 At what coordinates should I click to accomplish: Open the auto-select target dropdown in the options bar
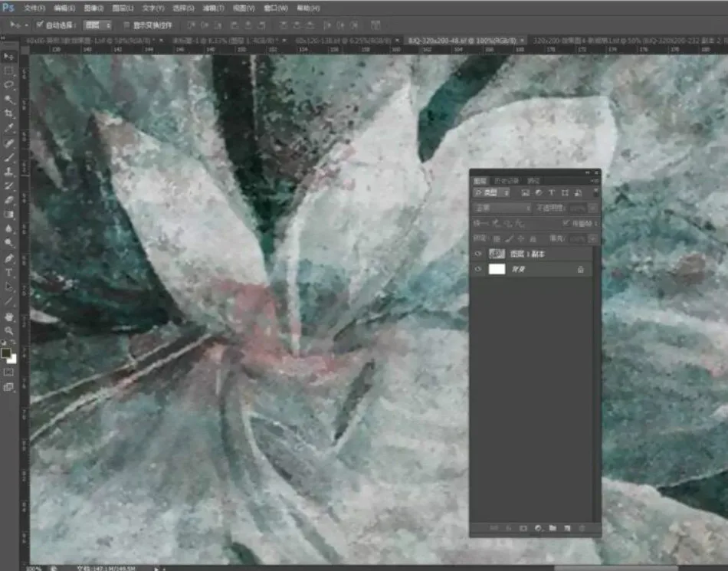97,25
